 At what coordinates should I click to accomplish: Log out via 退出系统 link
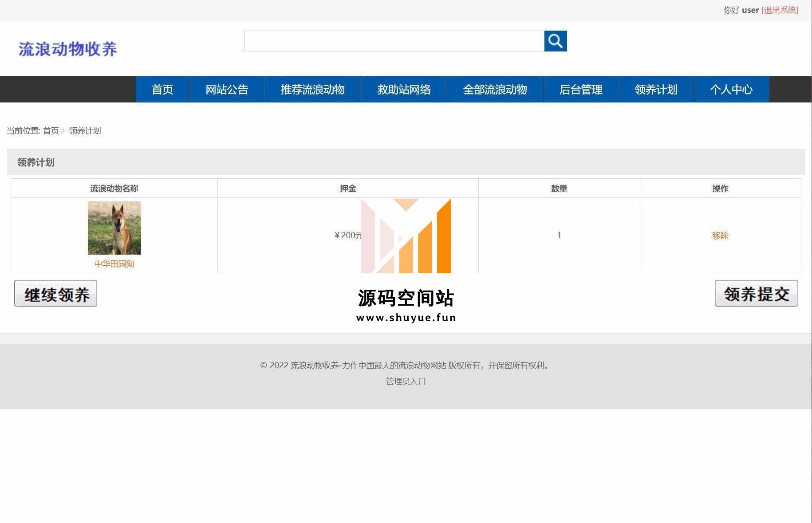[780, 10]
